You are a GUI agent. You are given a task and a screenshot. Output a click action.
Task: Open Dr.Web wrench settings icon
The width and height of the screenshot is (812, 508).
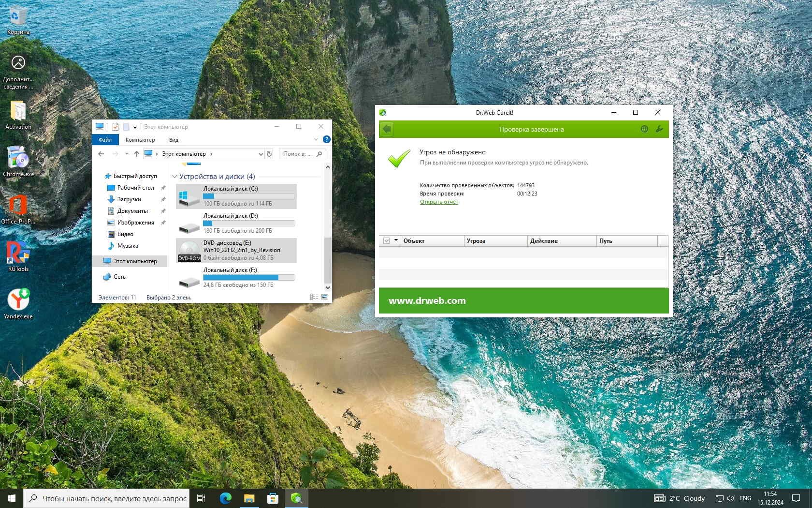pyautogui.click(x=659, y=129)
